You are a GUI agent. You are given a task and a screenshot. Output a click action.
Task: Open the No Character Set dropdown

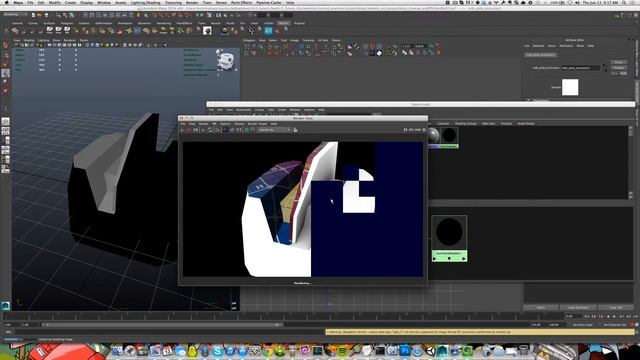coord(614,325)
